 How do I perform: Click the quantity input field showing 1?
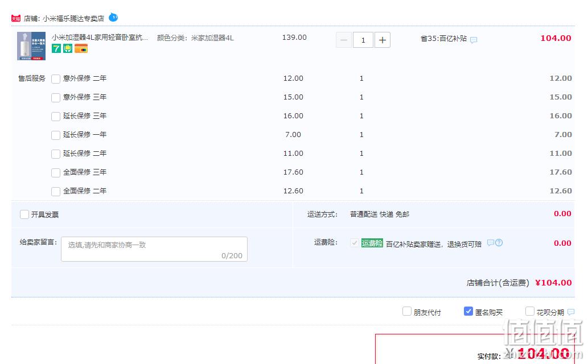[x=363, y=40]
